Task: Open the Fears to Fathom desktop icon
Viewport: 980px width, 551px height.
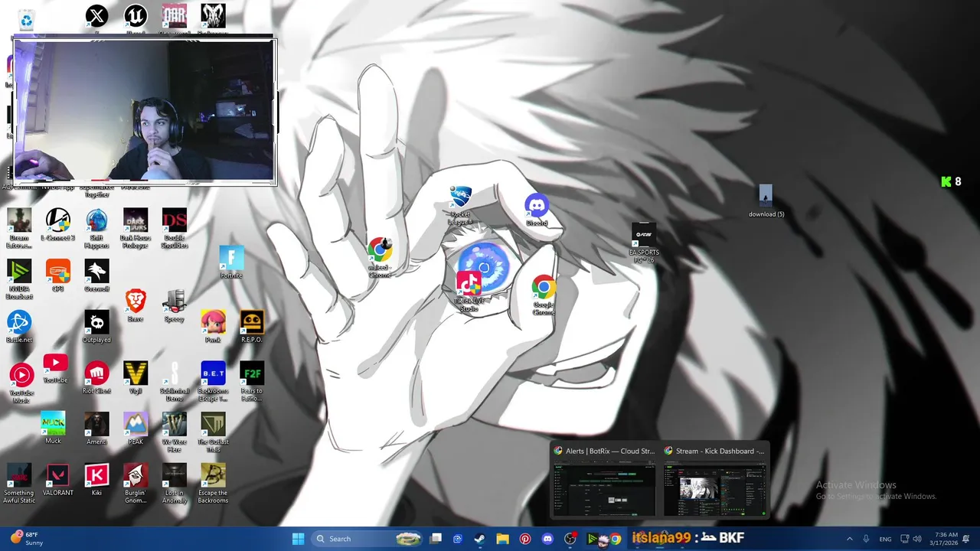Action: [251, 382]
